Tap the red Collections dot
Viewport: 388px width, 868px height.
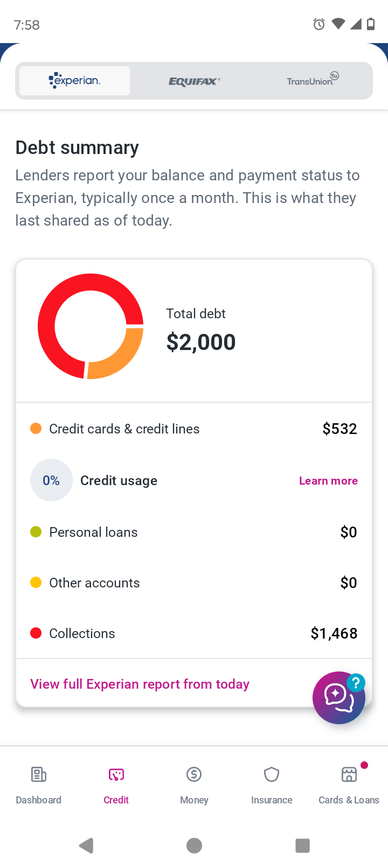click(36, 633)
